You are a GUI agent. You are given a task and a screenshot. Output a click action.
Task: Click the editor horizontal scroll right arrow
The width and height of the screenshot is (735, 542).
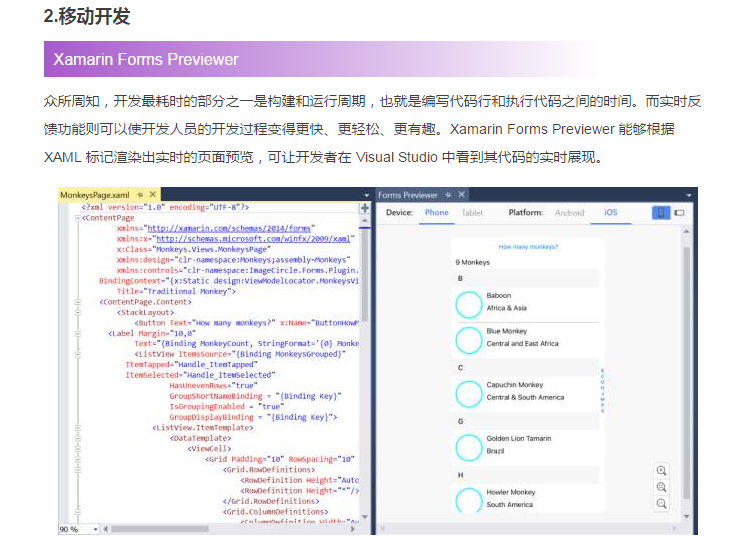click(352, 529)
